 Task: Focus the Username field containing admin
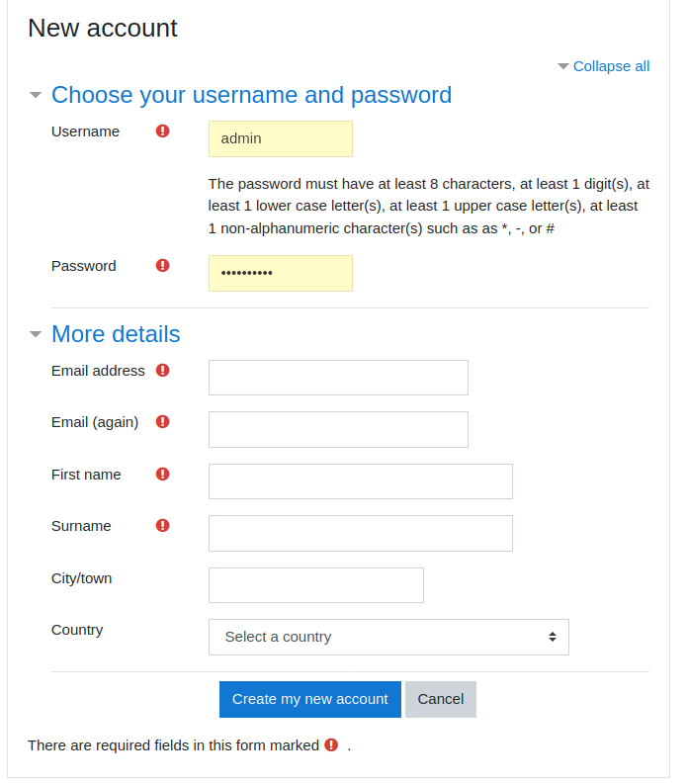pyautogui.click(x=280, y=138)
